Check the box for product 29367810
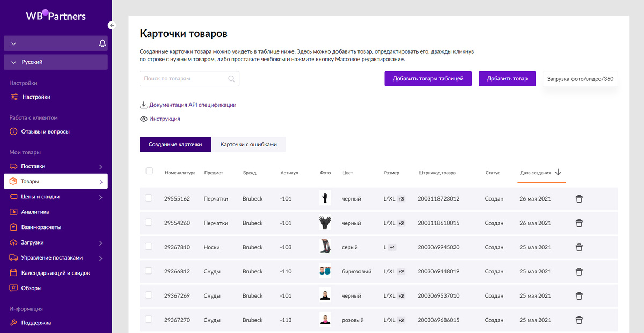 point(149,246)
